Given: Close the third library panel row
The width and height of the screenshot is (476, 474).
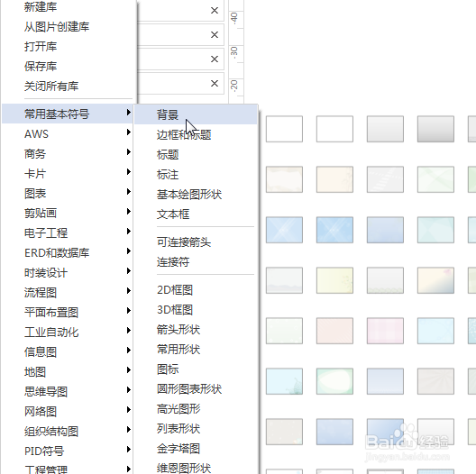Looking at the screenshot, I should [x=215, y=59].
